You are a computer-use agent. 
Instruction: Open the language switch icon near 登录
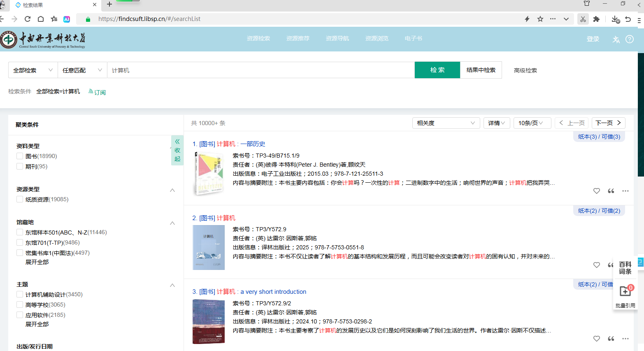pyautogui.click(x=616, y=39)
